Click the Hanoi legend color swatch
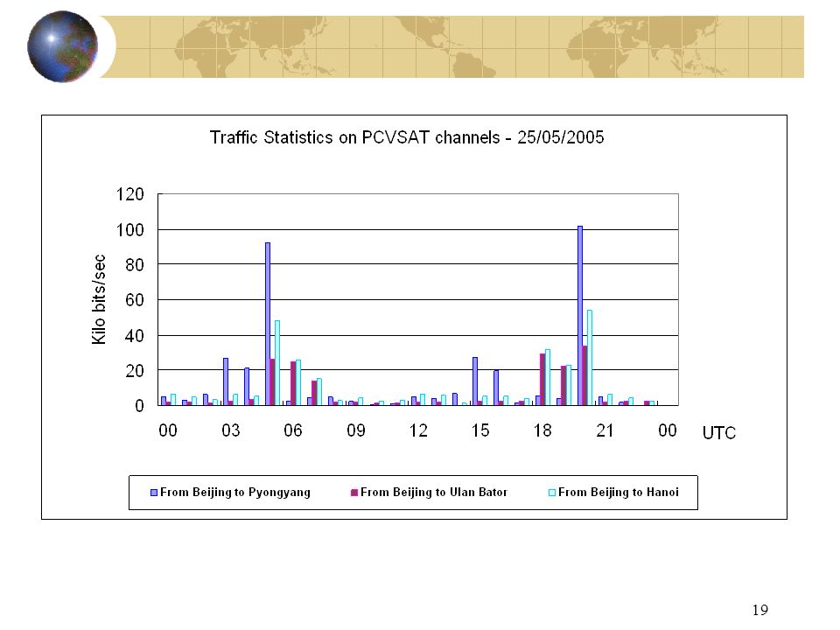 pyautogui.click(x=552, y=493)
